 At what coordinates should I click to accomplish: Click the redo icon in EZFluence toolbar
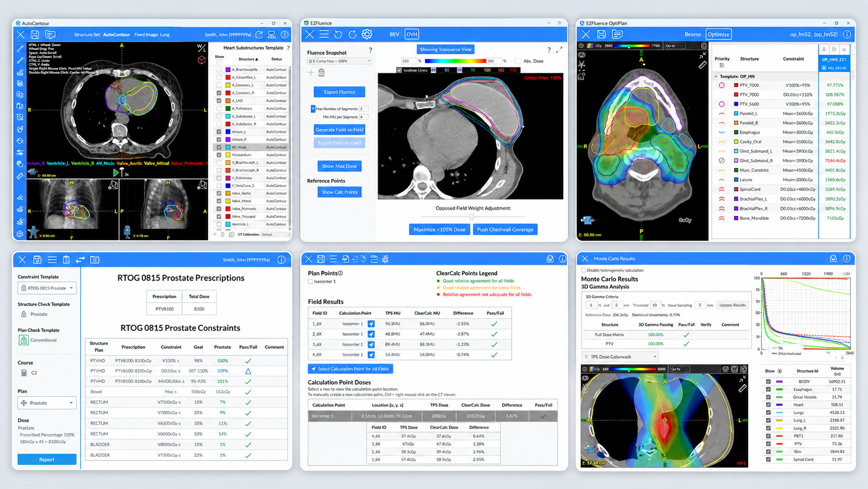[x=352, y=34]
